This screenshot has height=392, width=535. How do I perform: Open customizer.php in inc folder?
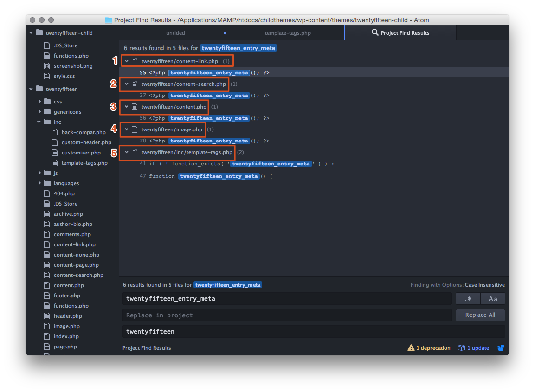tap(81, 153)
